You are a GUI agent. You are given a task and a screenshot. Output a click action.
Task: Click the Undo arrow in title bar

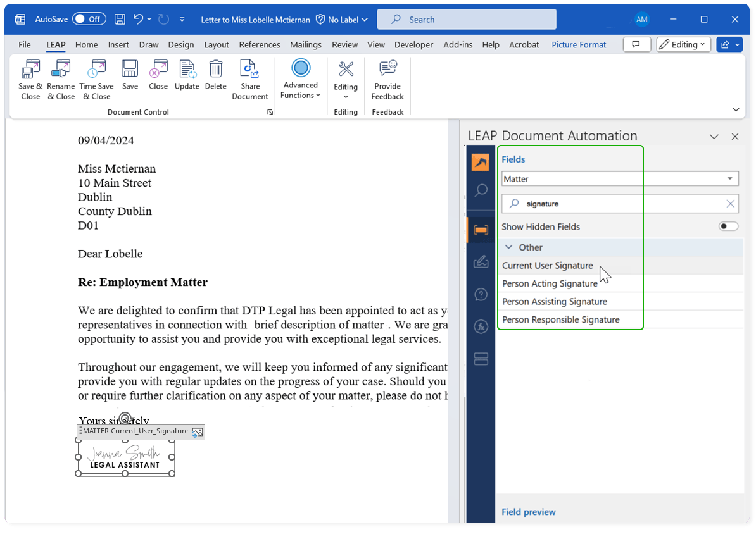click(139, 19)
